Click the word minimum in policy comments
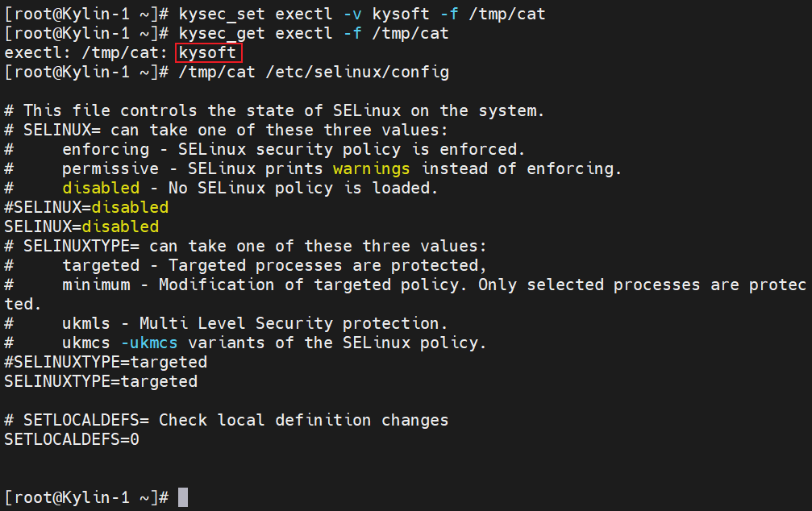 [x=96, y=285]
